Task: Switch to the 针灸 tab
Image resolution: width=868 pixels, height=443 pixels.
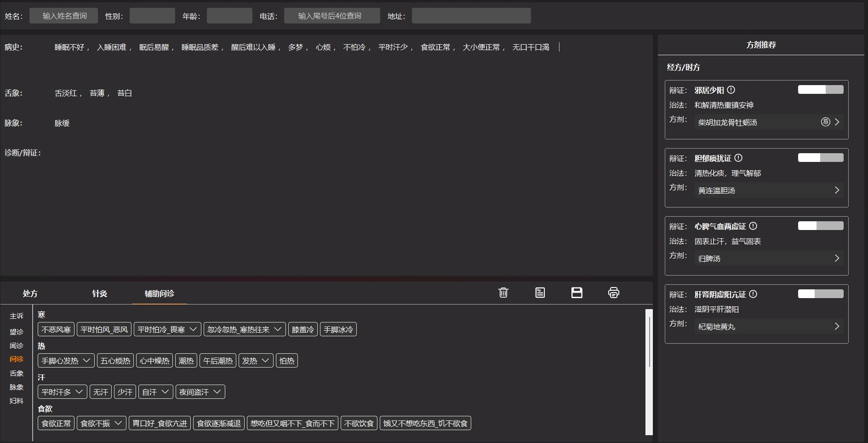Action: [x=99, y=293]
